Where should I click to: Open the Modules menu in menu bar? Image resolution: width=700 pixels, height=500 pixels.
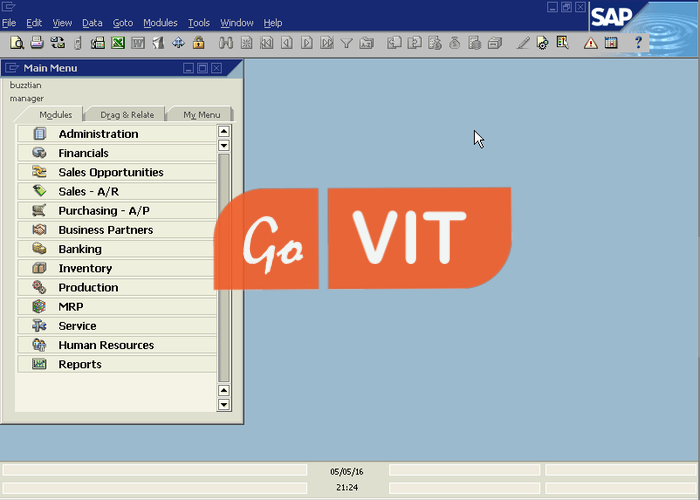[x=160, y=22]
